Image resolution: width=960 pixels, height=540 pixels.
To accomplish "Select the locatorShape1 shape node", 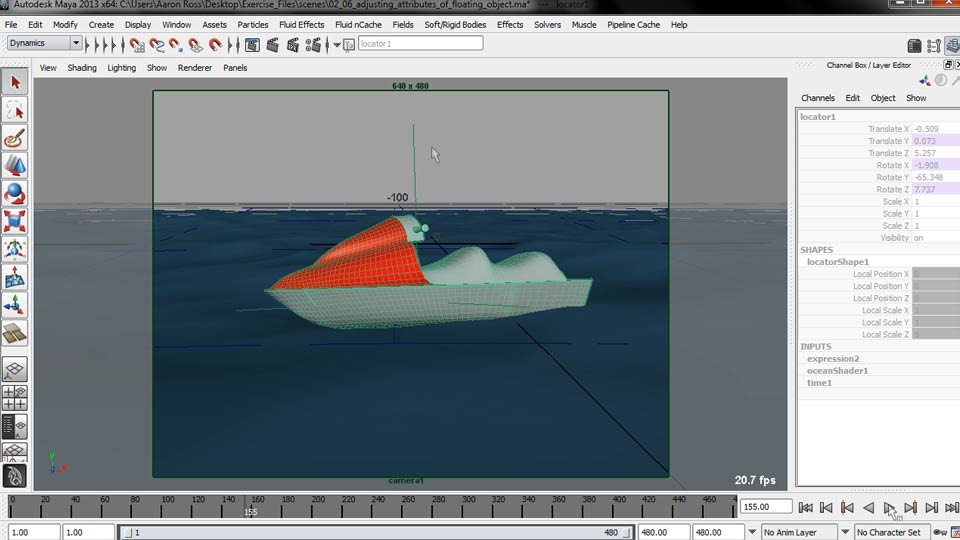I will pyautogui.click(x=838, y=261).
